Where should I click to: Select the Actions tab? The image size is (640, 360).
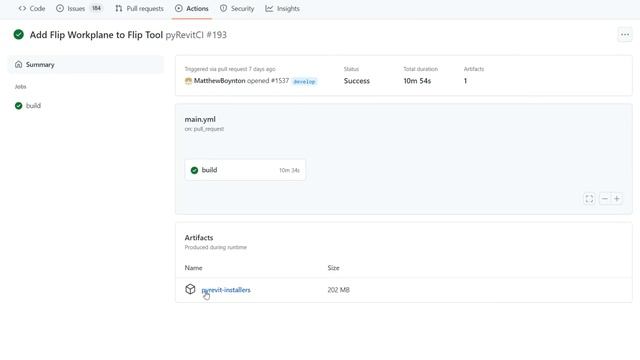pos(192,8)
